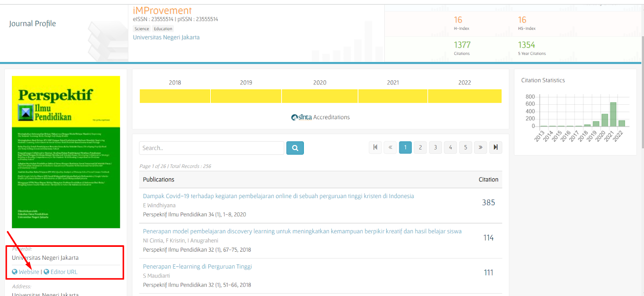This screenshot has width=644, height=296.
Task: Open the Website link
Action: click(29, 272)
